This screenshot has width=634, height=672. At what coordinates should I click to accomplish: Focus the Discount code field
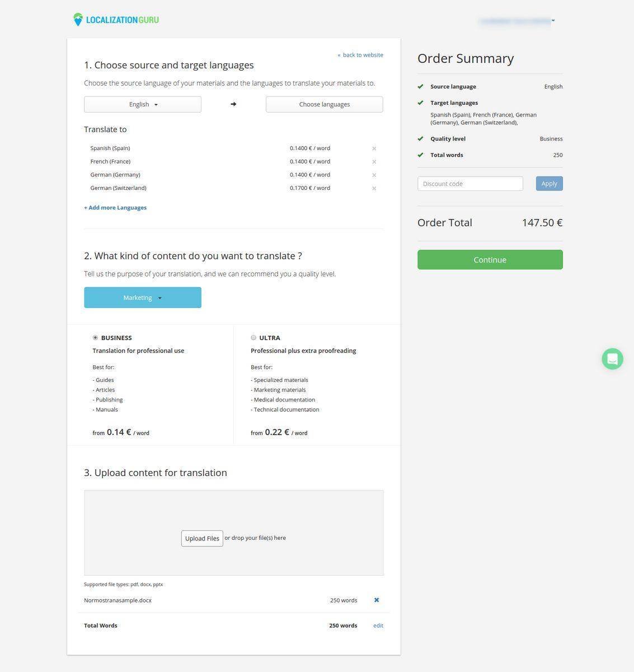[471, 184]
